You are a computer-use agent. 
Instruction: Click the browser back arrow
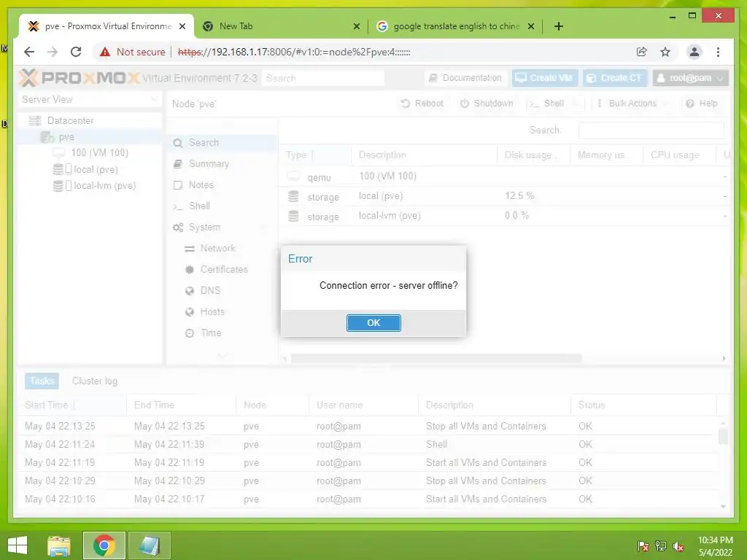pyautogui.click(x=29, y=52)
